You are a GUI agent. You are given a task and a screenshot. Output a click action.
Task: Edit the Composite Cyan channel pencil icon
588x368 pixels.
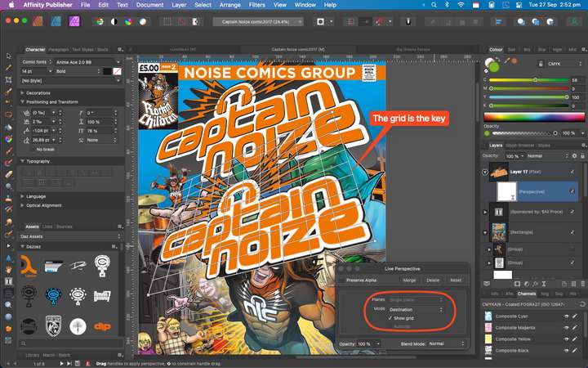click(574, 316)
